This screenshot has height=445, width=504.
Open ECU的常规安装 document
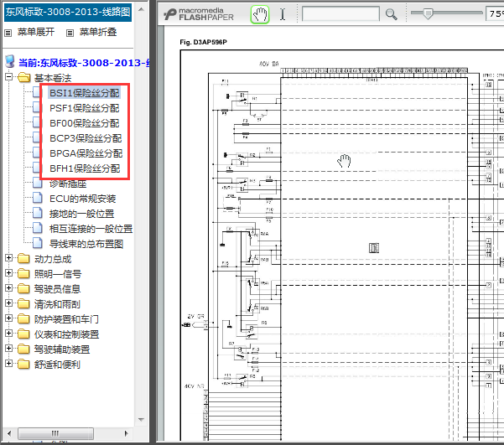coord(83,199)
